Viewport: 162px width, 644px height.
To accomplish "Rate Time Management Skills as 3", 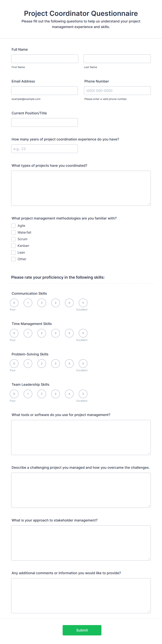I will coord(55,333).
